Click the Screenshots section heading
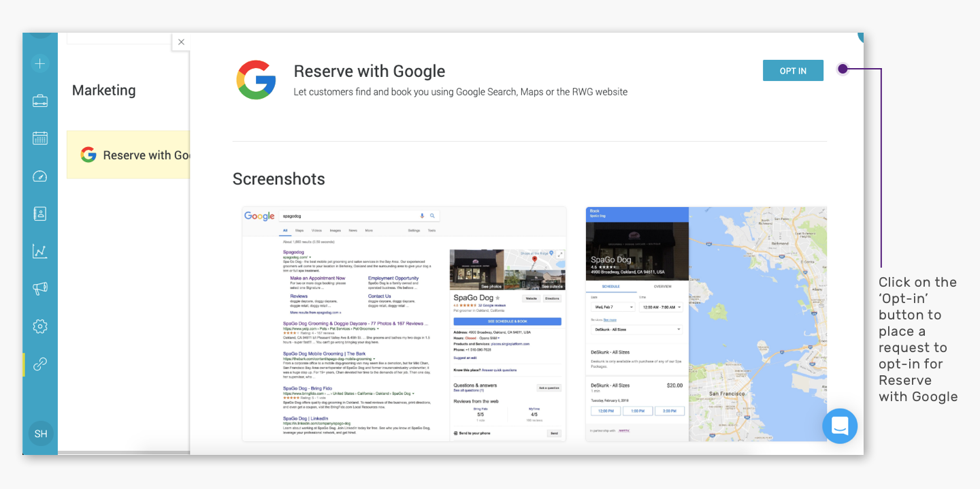 279,179
